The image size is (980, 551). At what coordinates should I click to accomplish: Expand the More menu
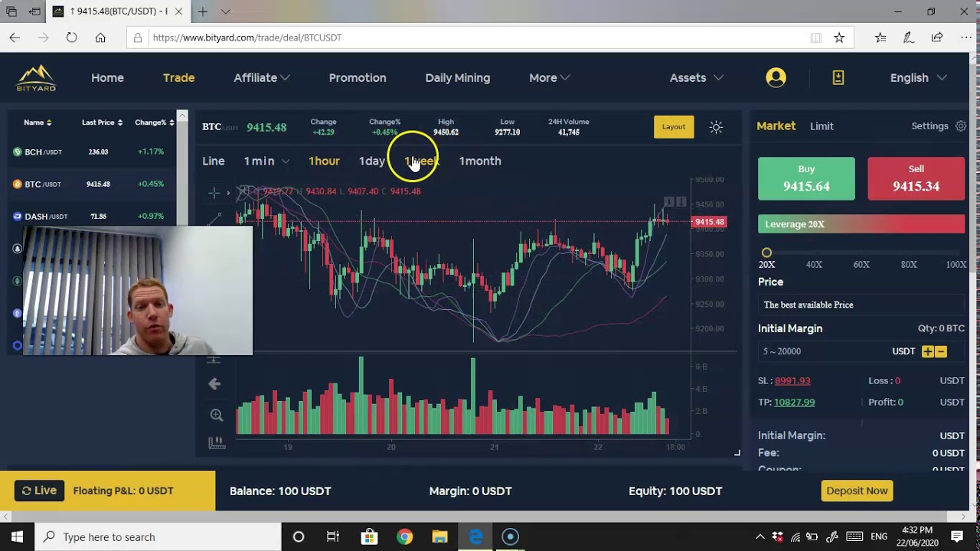[x=549, y=77]
